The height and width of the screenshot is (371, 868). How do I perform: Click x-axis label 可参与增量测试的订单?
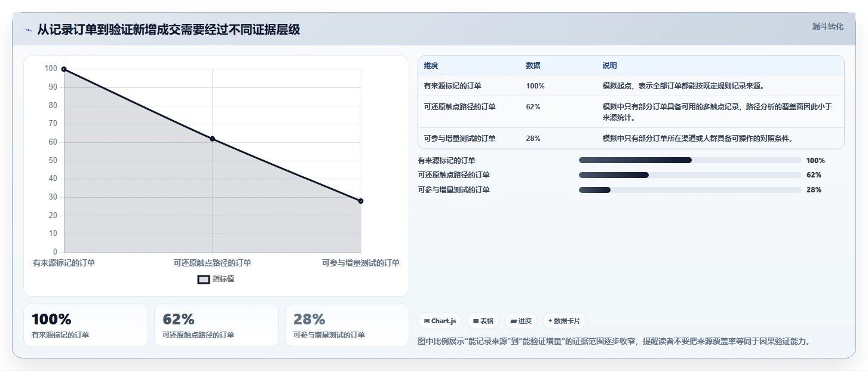coord(361,263)
